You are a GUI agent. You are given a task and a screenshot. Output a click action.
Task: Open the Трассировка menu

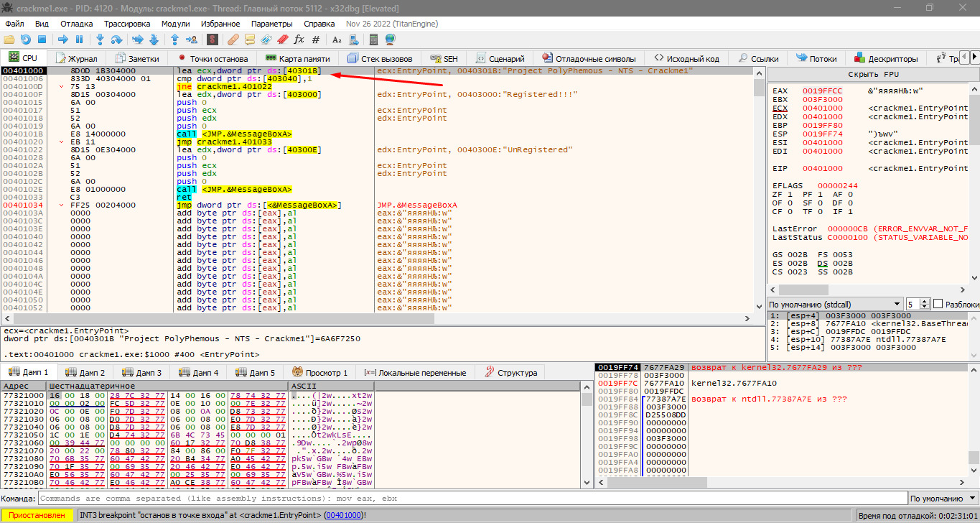tap(127, 23)
